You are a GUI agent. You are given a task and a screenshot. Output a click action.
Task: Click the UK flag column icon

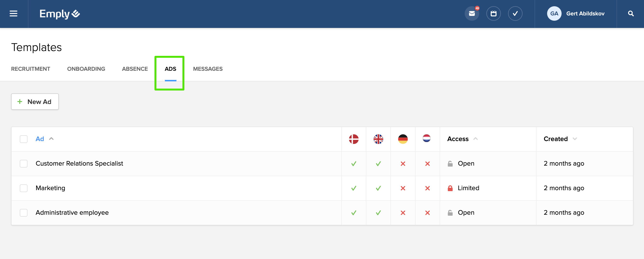[378, 139]
